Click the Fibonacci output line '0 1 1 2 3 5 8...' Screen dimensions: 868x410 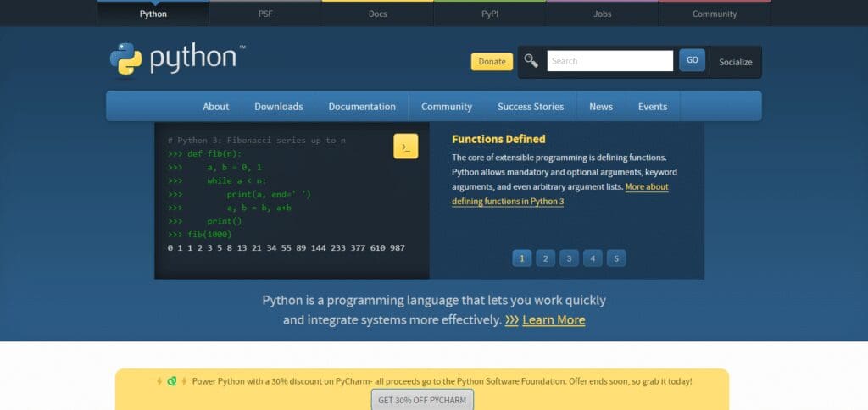pyautogui.click(x=287, y=248)
